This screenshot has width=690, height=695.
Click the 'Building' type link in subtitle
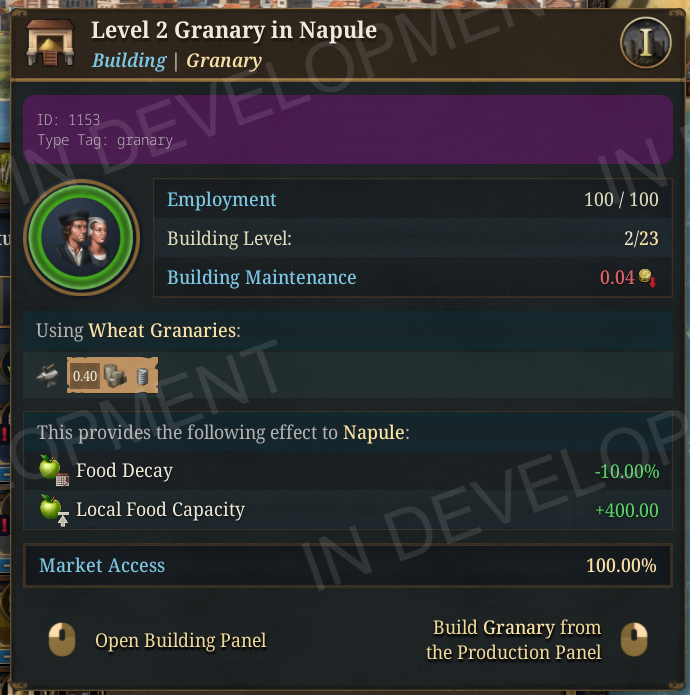click(x=129, y=60)
